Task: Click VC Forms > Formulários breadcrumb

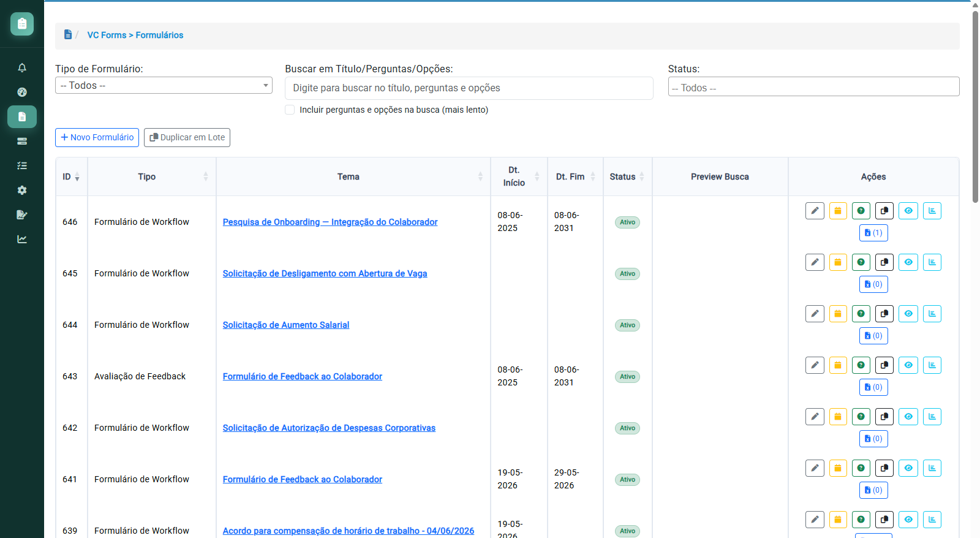Action: [135, 35]
